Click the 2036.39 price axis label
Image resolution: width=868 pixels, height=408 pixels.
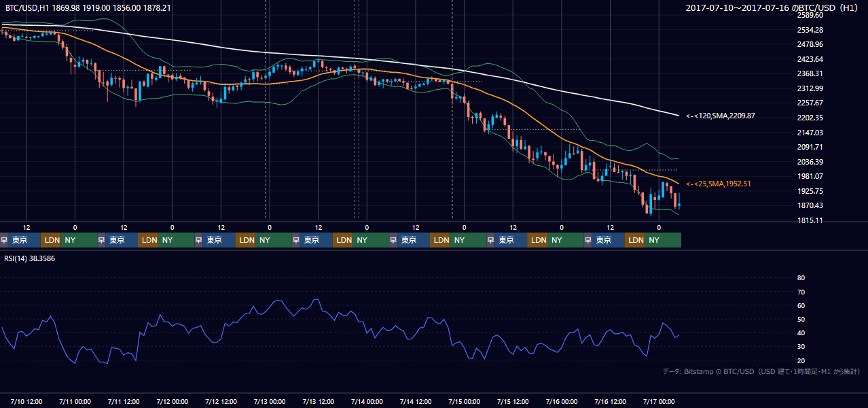[x=810, y=162]
